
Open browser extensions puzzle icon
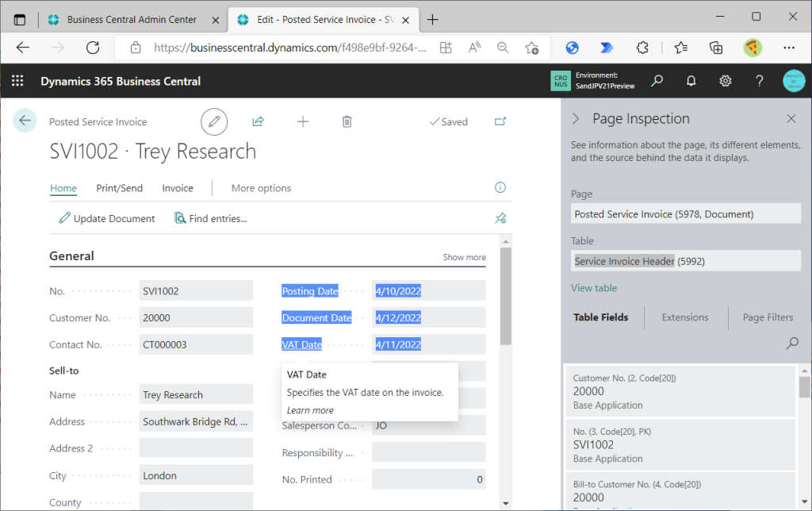click(642, 48)
